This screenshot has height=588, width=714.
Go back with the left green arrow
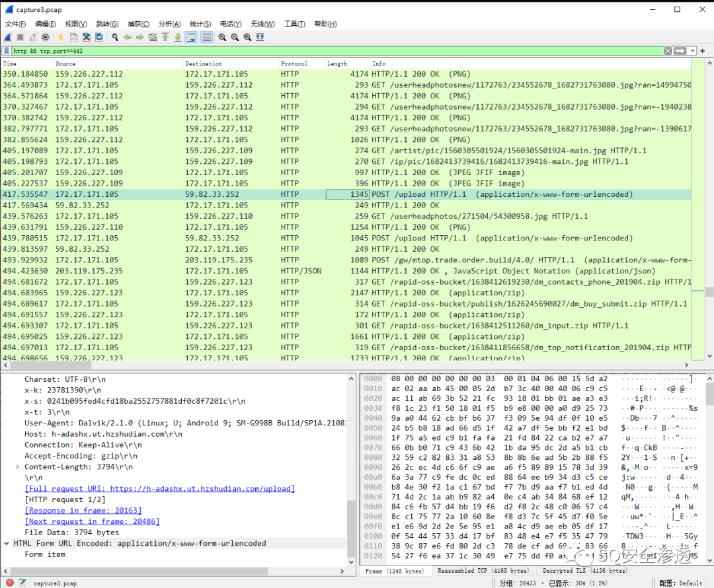tap(128, 37)
